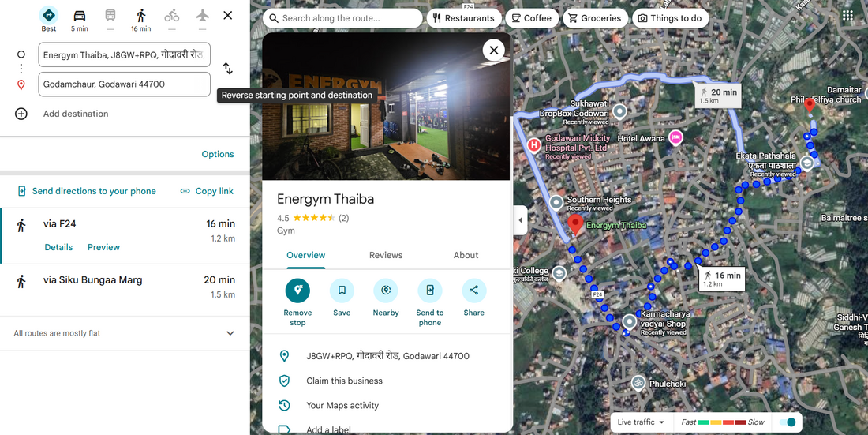The width and height of the screenshot is (868, 435).
Task: Click the college marker icon
Action: point(559,273)
